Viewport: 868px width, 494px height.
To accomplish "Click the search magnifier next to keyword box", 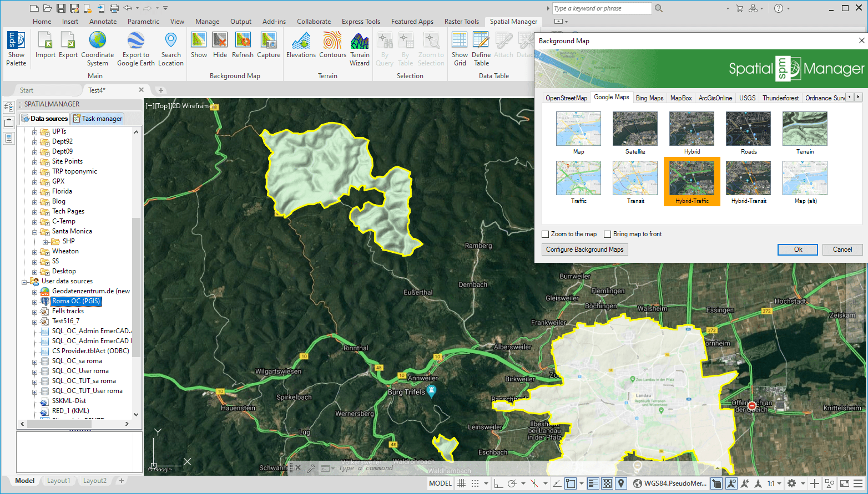I will 659,8.
